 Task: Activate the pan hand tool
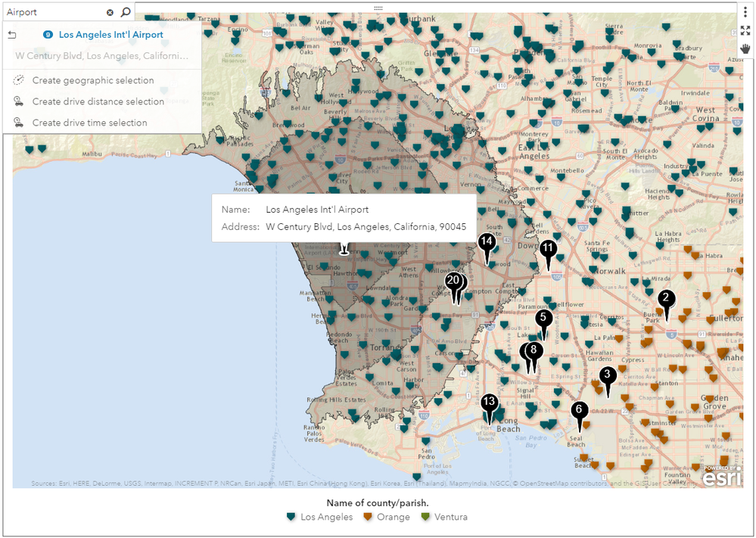[745, 48]
